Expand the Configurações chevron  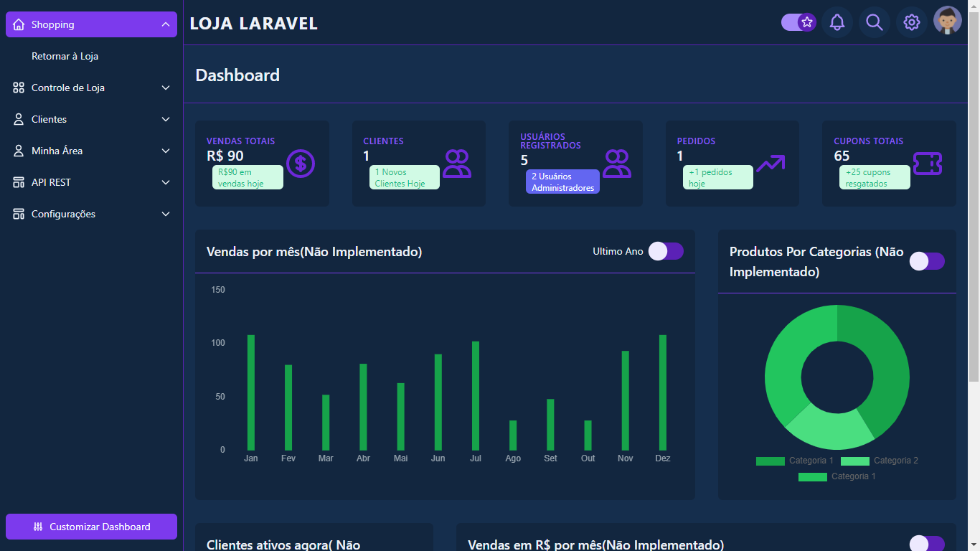(x=166, y=214)
